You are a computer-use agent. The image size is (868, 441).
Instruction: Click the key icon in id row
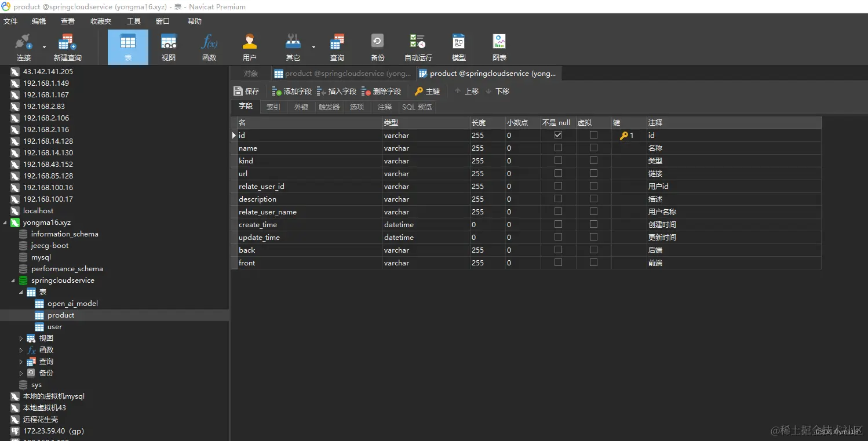coord(623,136)
